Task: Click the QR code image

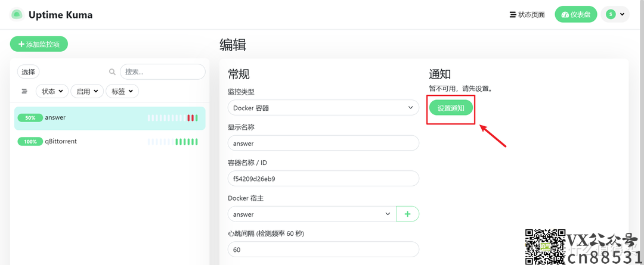Action: [x=544, y=247]
